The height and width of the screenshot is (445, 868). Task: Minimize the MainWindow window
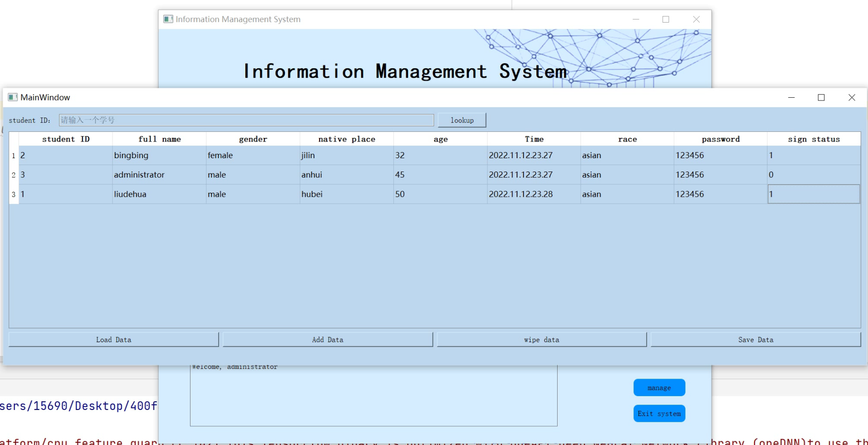point(791,97)
